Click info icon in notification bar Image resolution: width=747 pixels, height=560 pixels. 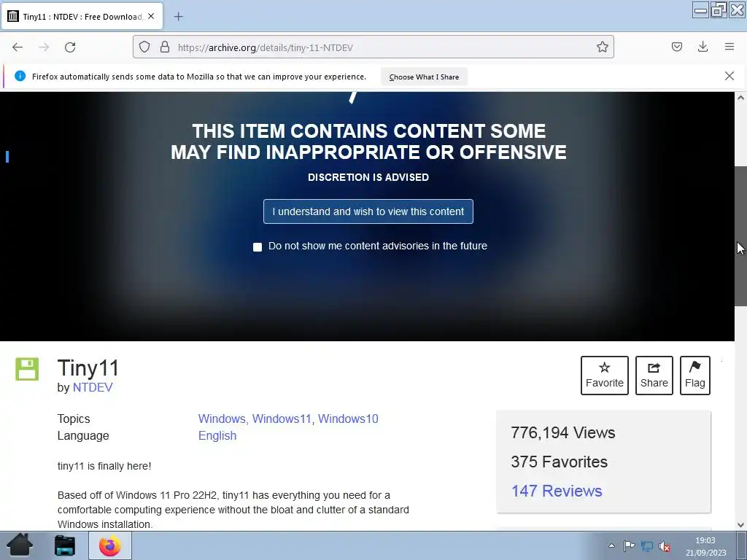20,76
